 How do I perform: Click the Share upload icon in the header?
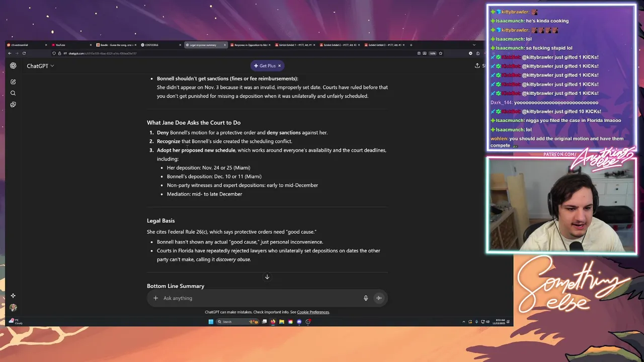(x=477, y=65)
